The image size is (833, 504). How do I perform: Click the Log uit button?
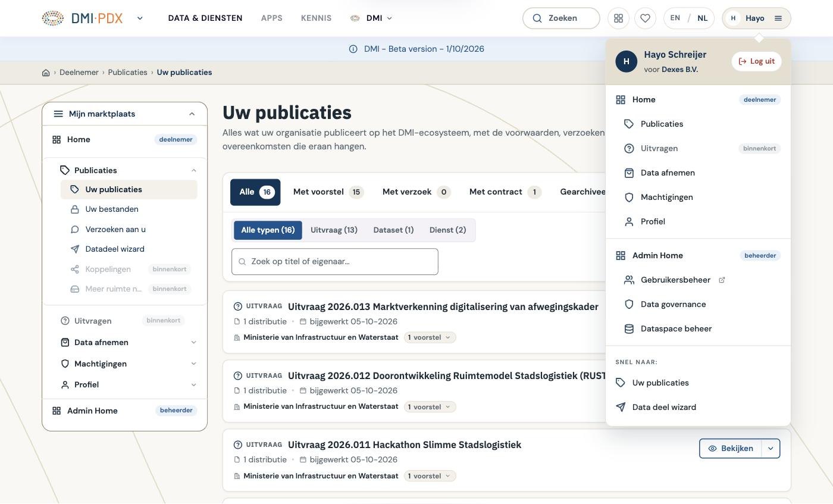756,61
